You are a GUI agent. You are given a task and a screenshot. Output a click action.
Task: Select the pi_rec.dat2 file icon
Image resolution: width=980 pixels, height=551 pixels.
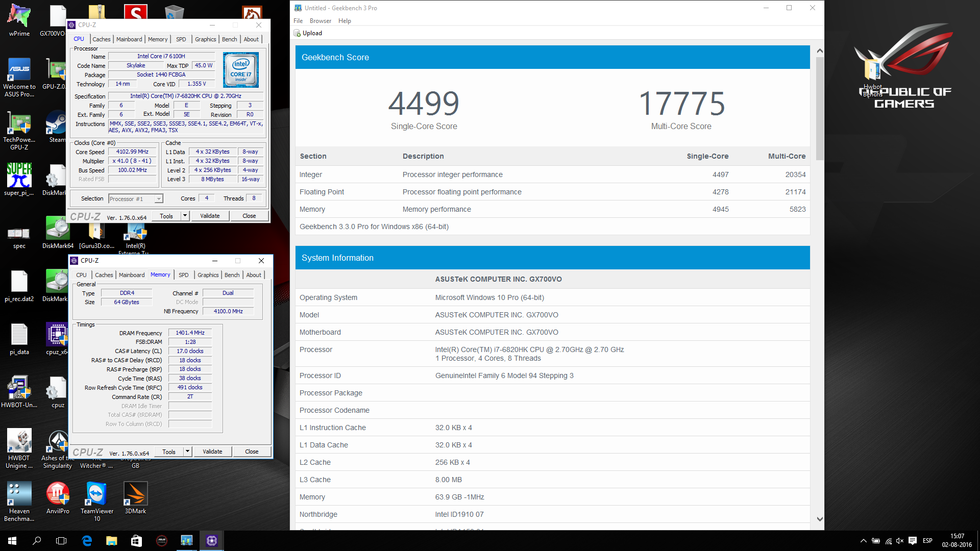19,286
